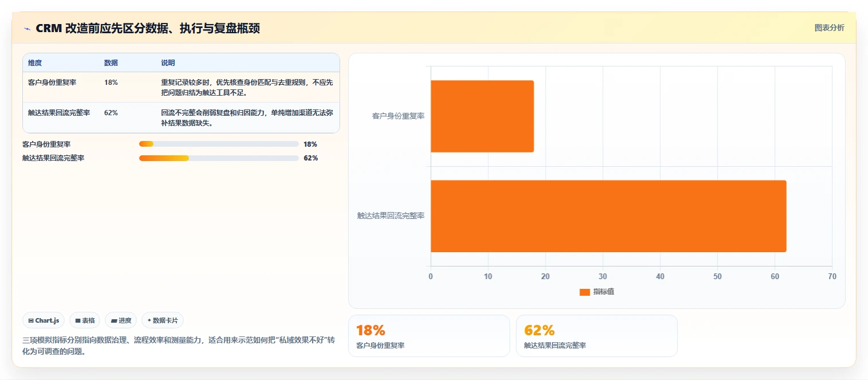Click the 触达结果回流完整率 progress label
This screenshot has width=868, height=380.
[53, 158]
